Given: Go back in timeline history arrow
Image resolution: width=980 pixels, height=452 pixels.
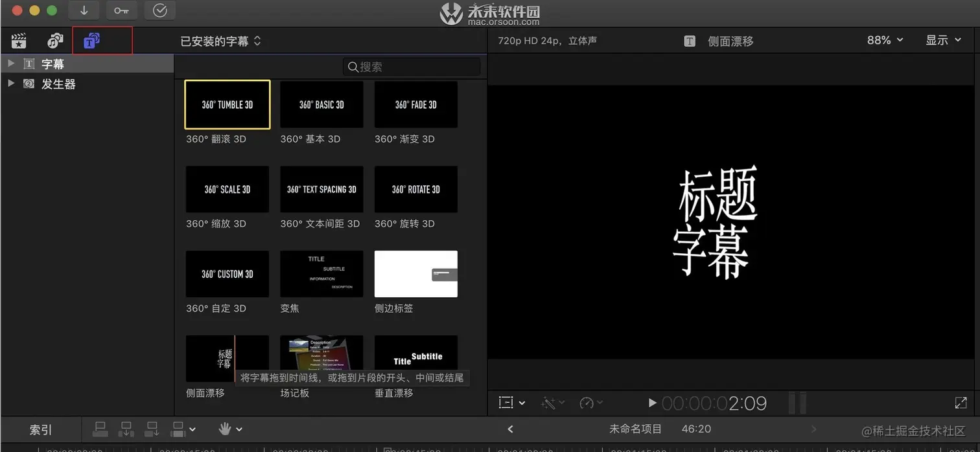Looking at the screenshot, I should tap(510, 429).
